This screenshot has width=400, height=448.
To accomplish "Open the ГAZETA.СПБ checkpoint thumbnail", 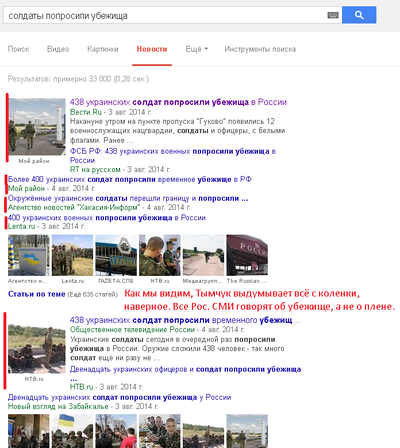I will pos(116,255).
